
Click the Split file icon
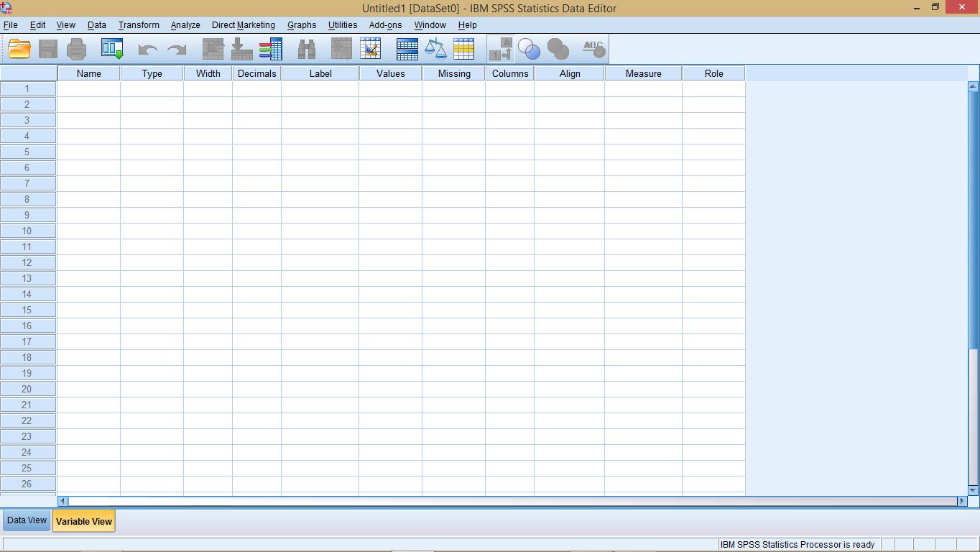(x=407, y=49)
